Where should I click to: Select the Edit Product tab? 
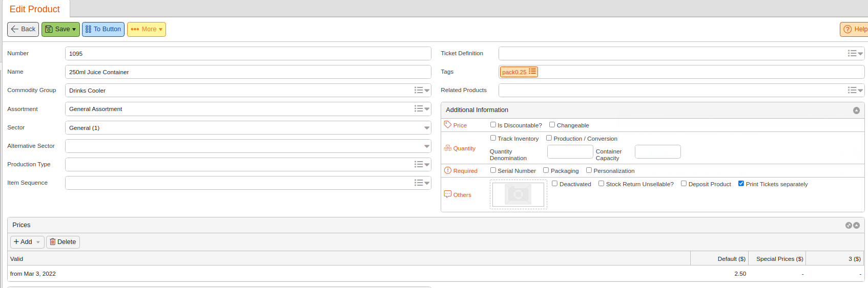pos(35,9)
